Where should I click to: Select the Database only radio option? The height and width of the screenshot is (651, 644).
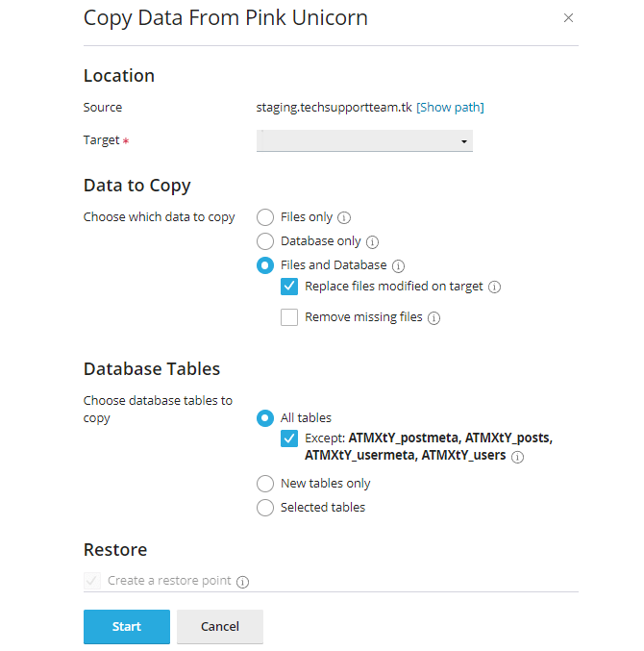[x=265, y=241]
